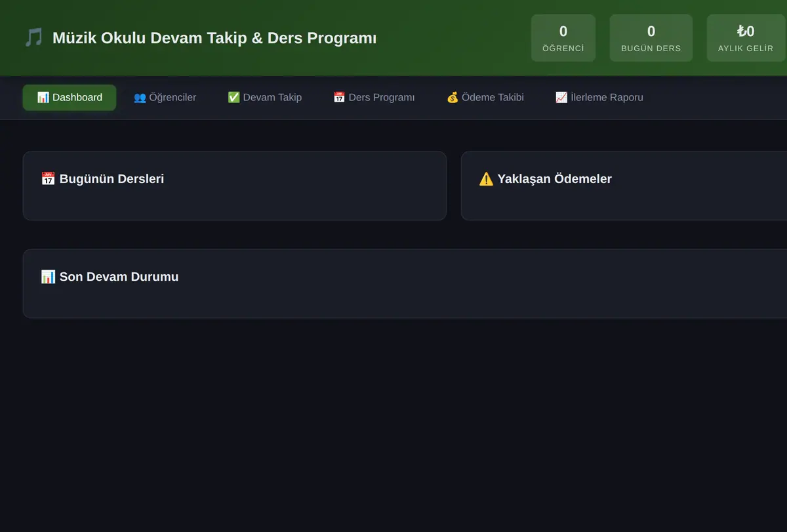This screenshot has height=532, width=787.
Task: Click the Yaklaşan Ödemeler heading
Action: click(545, 178)
